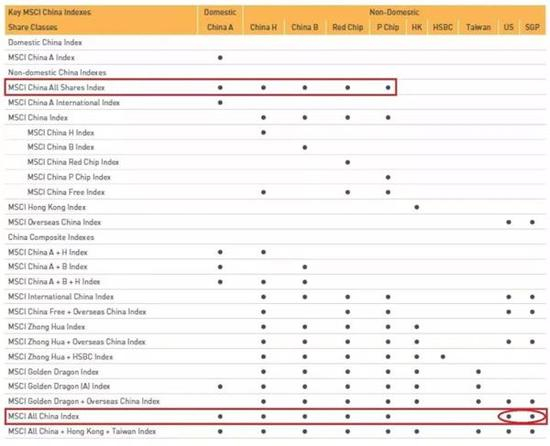The image size is (550, 446).
Task: Click the HSBC column header
Action: (443, 27)
